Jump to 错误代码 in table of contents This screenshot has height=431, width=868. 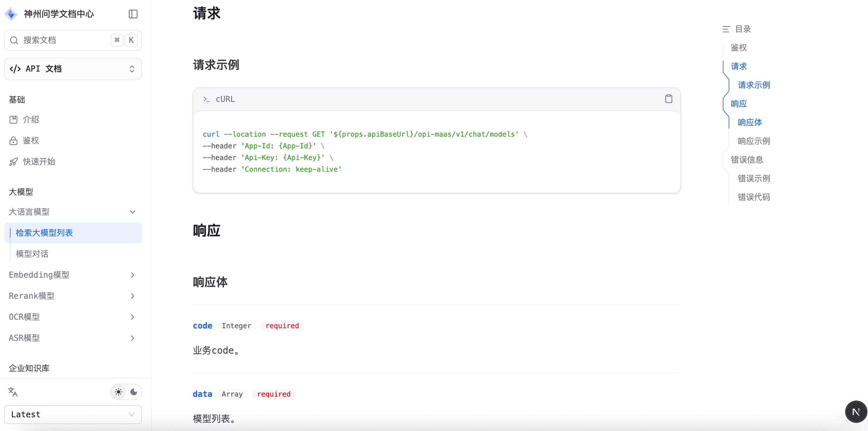coord(754,197)
